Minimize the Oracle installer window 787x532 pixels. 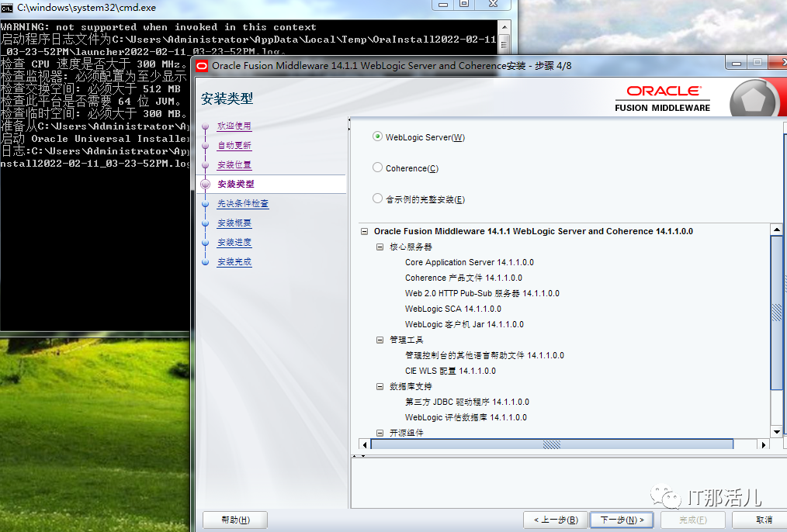(x=737, y=63)
